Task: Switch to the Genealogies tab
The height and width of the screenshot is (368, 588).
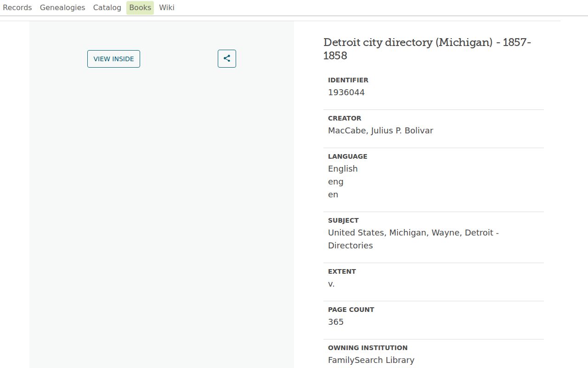Action: [62, 7]
